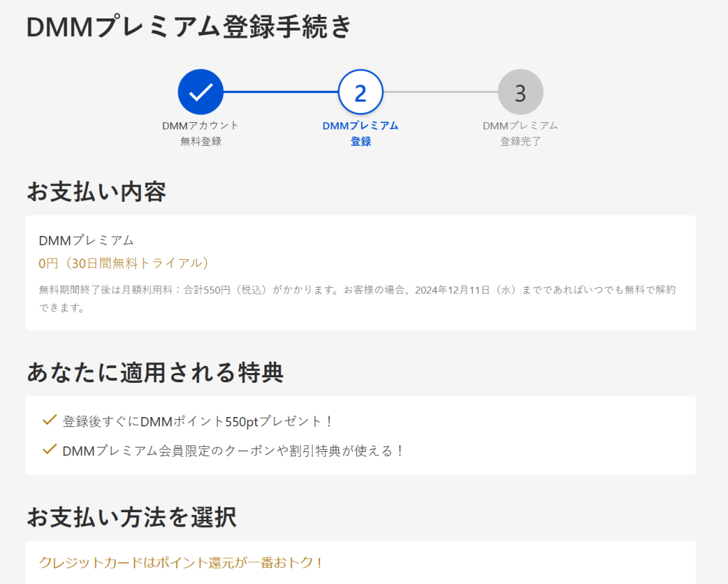Click the お支払い方法を選択 heading
This screenshot has width=728, height=584.
pos(132,517)
